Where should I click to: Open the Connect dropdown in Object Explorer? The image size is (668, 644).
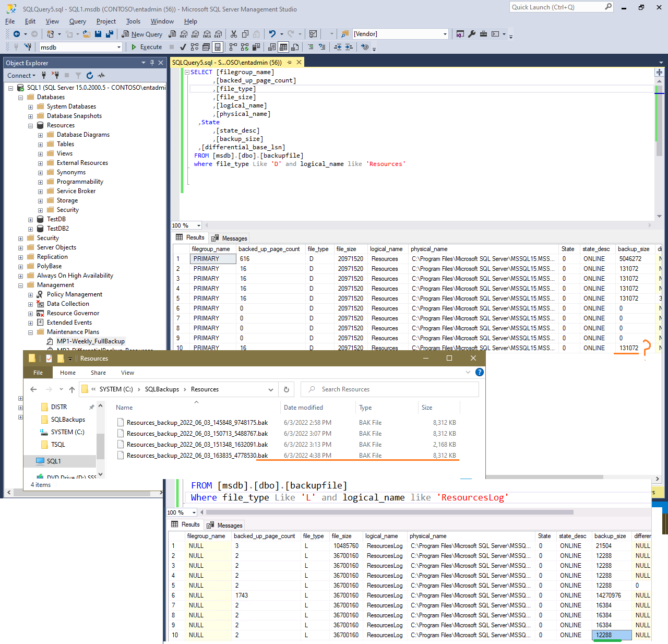[21, 76]
